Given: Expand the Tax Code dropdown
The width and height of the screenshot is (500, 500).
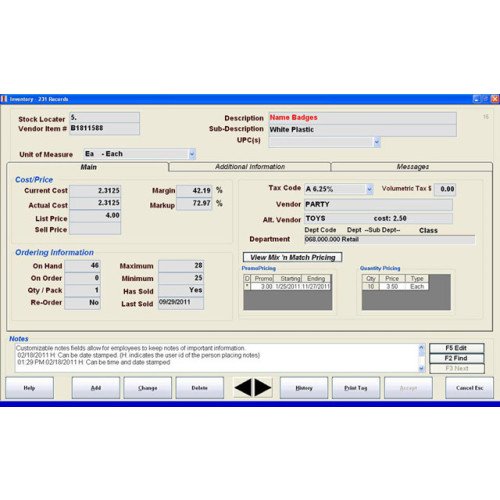Looking at the screenshot, I should pos(369,189).
